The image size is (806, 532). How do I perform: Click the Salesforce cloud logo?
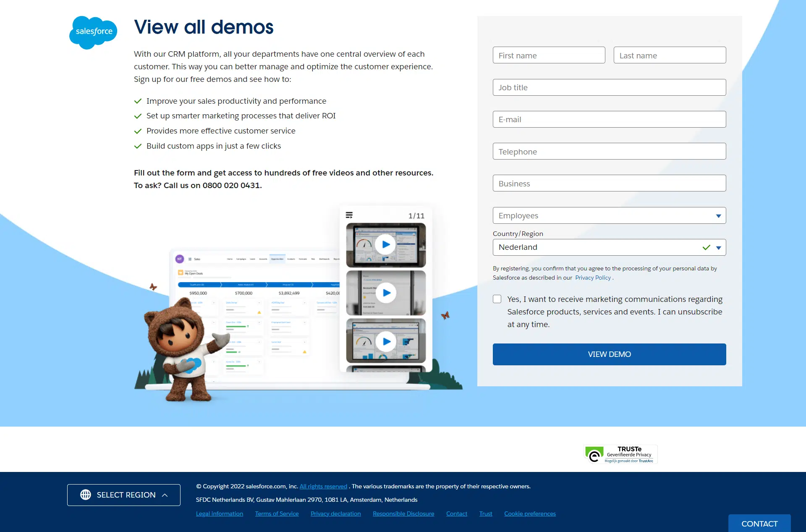pyautogui.click(x=93, y=32)
